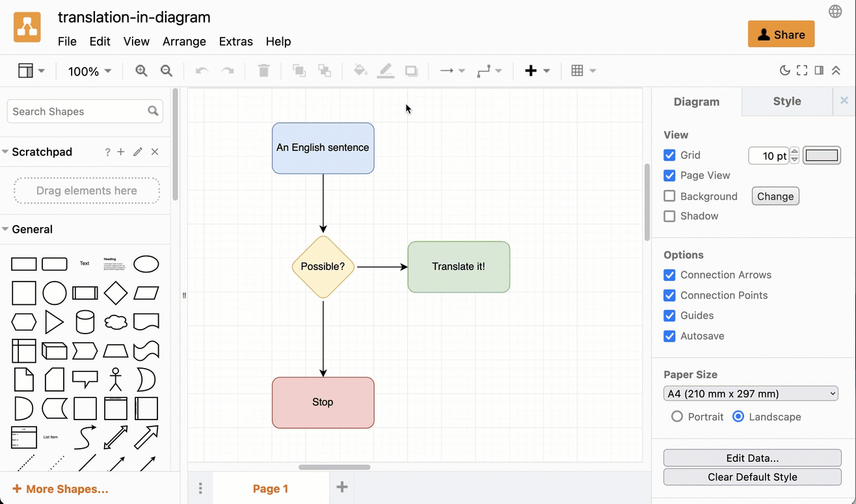The width and height of the screenshot is (856, 504).
Task: Select the To Front icon
Action: (299, 70)
